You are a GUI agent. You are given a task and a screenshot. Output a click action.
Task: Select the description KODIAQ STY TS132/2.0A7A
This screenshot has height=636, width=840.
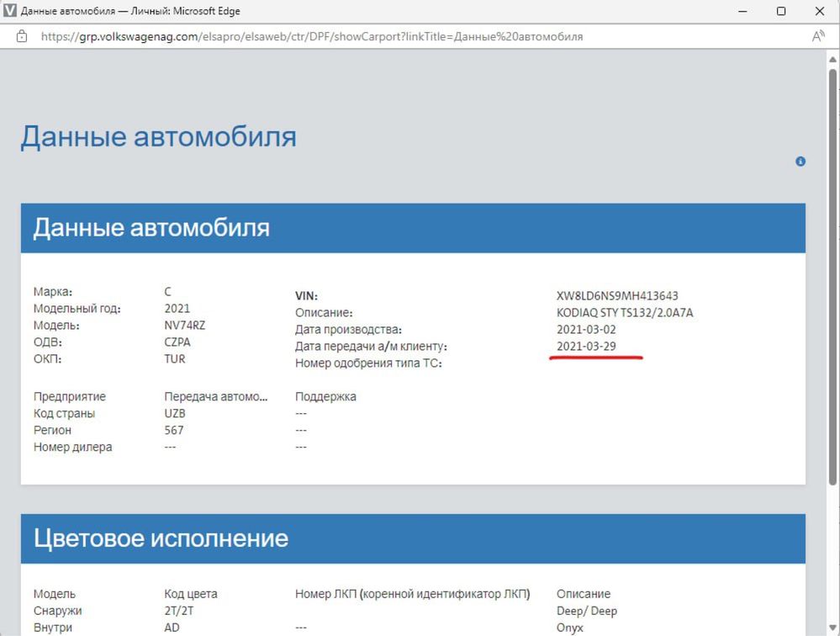pos(625,312)
